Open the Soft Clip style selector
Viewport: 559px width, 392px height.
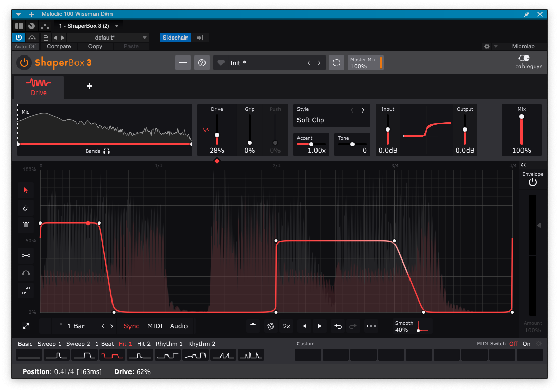(310, 120)
